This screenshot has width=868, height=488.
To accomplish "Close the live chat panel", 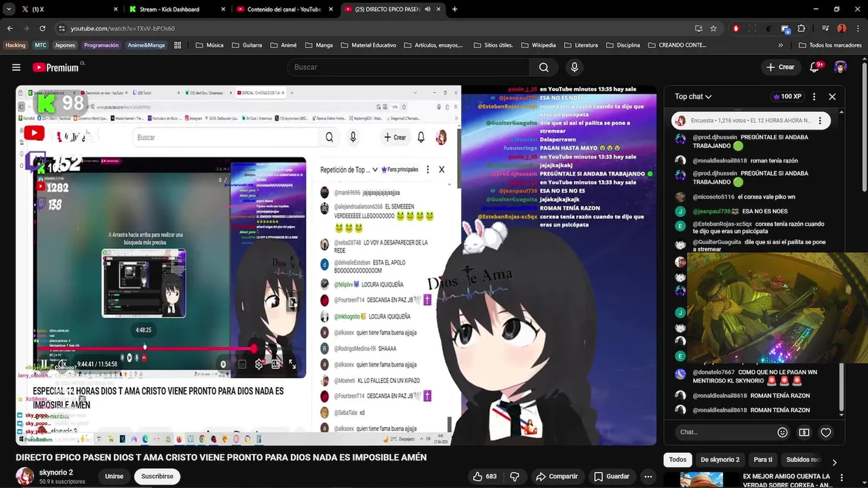I will [833, 96].
